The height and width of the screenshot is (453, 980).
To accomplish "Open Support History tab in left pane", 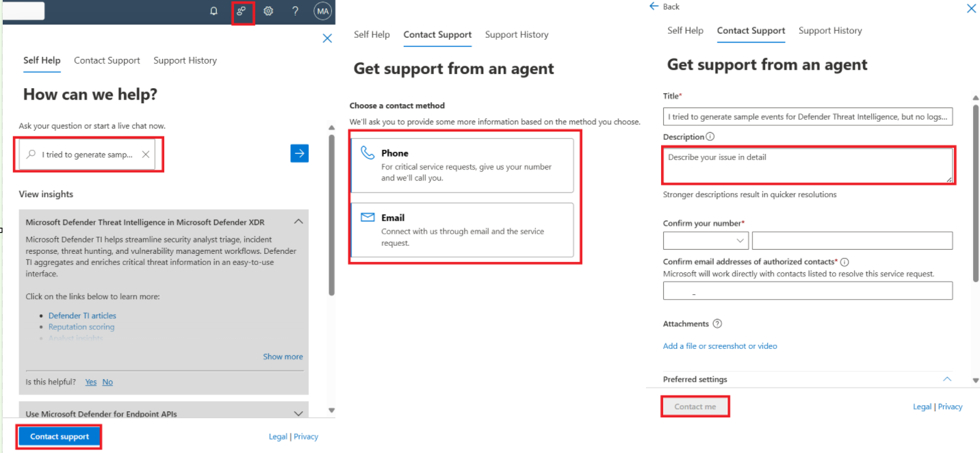I will click(x=185, y=60).
